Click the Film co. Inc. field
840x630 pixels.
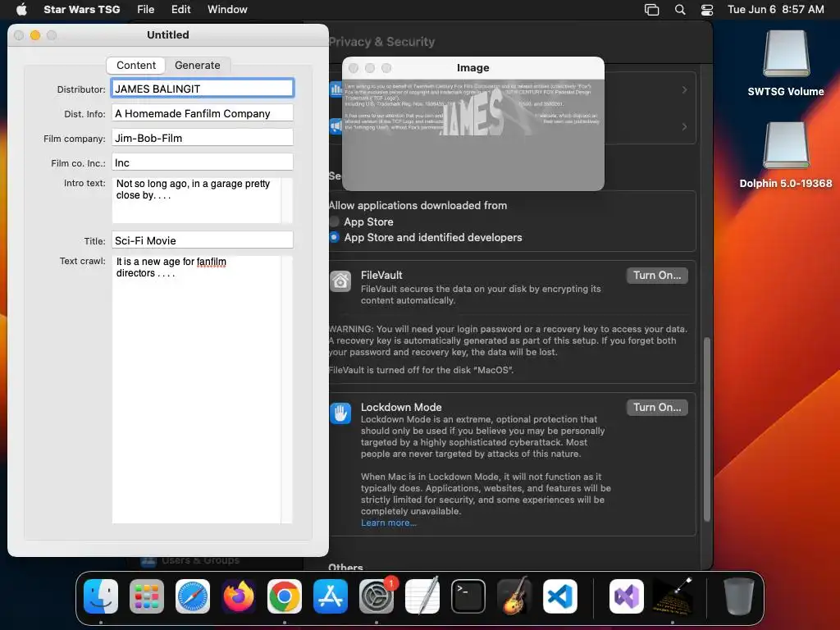[x=203, y=162]
